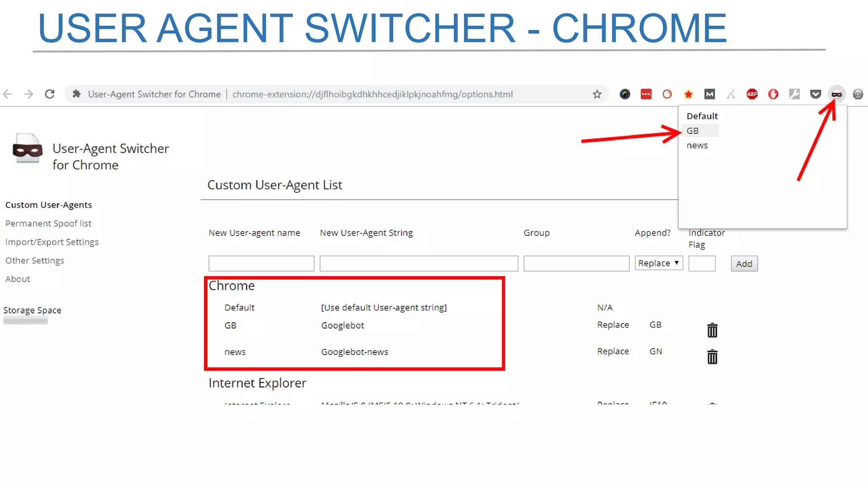Click the chrome-extension URL in address bar
Viewport: 868px width, 488px height.
click(x=373, y=94)
